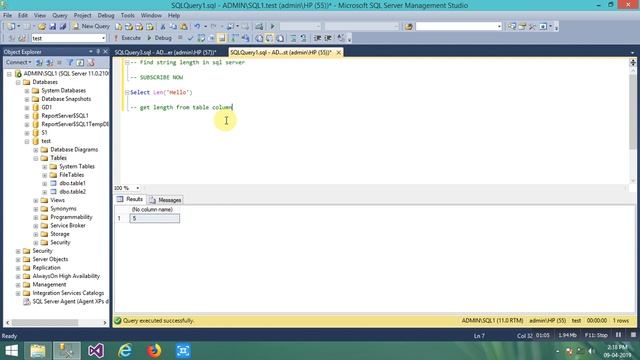The image size is (640, 360).
Task: Click the Filter icon in Object Explorer
Action: point(70,62)
